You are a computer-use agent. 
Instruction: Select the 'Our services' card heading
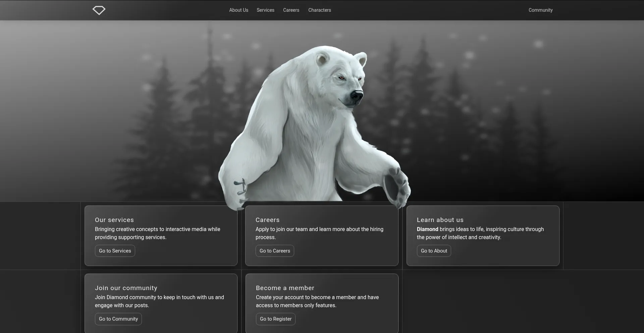[x=114, y=220]
